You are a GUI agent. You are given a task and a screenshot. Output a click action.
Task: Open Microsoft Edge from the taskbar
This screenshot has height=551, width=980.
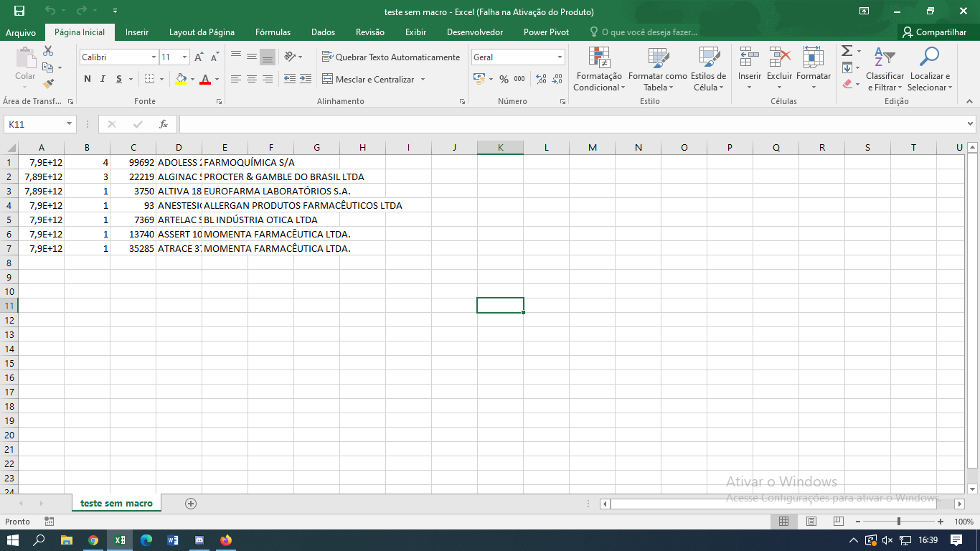tap(146, 540)
